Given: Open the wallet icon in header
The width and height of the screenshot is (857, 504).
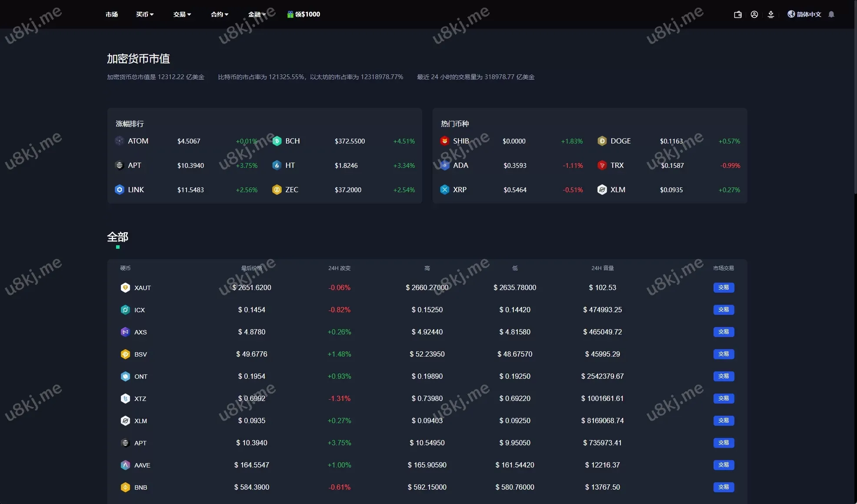Looking at the screenshot, I should click(737, 14).
